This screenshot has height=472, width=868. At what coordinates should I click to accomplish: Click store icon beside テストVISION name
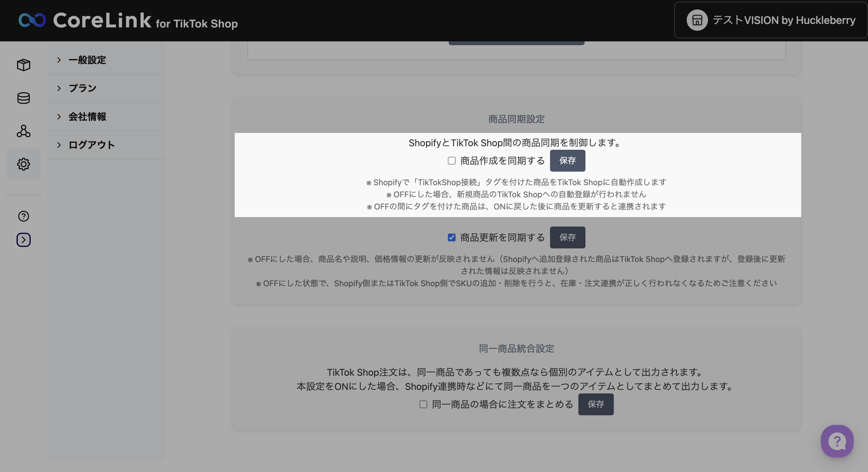pyautogui.click(x=697, y=20)
